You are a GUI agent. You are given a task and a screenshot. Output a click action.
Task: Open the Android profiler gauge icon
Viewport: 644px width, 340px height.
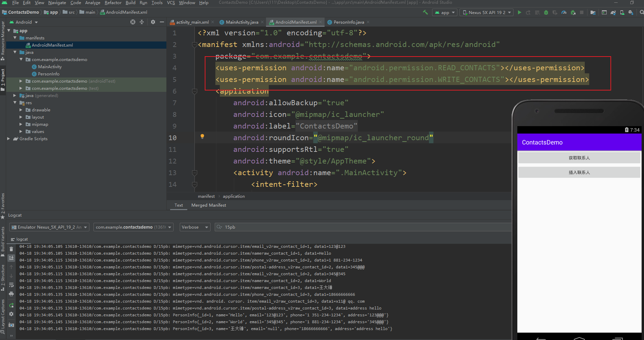point(564,12)
